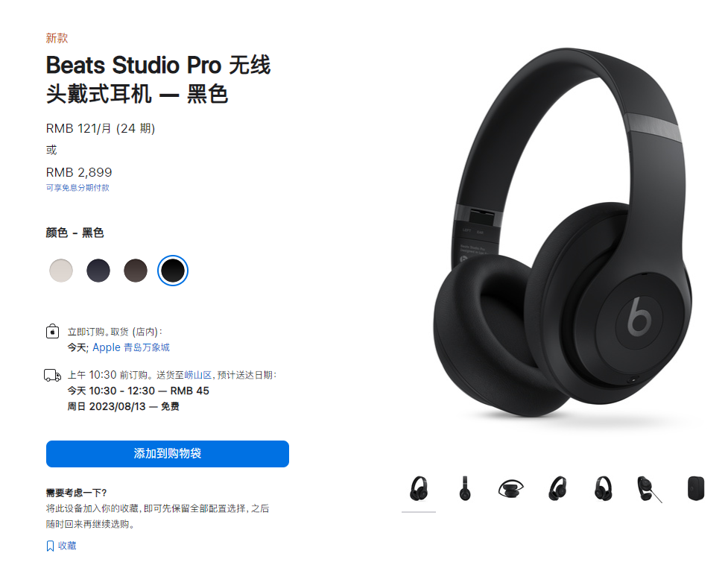Choose the navy blue color swatch

tap(98, 271)
